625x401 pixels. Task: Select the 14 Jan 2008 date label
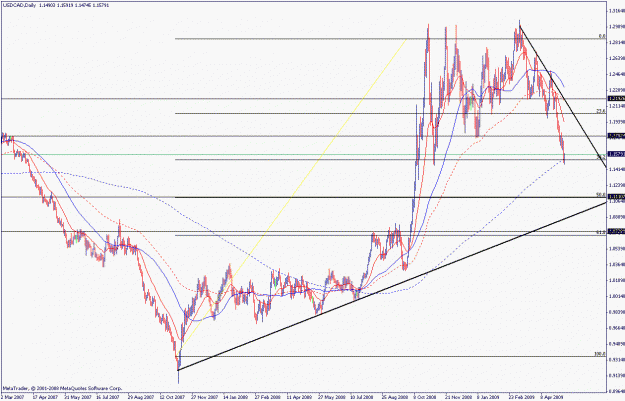pyautogui.click(x=235, y=397)
